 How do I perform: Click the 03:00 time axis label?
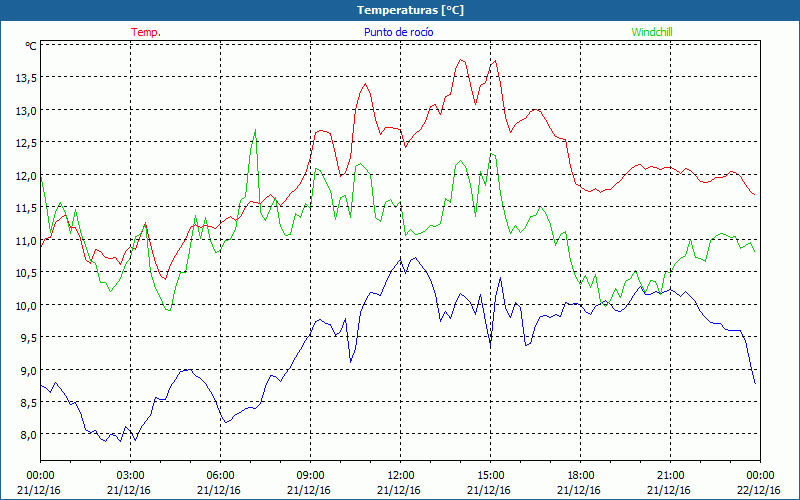pyautogui.click(x=130, y=476)
